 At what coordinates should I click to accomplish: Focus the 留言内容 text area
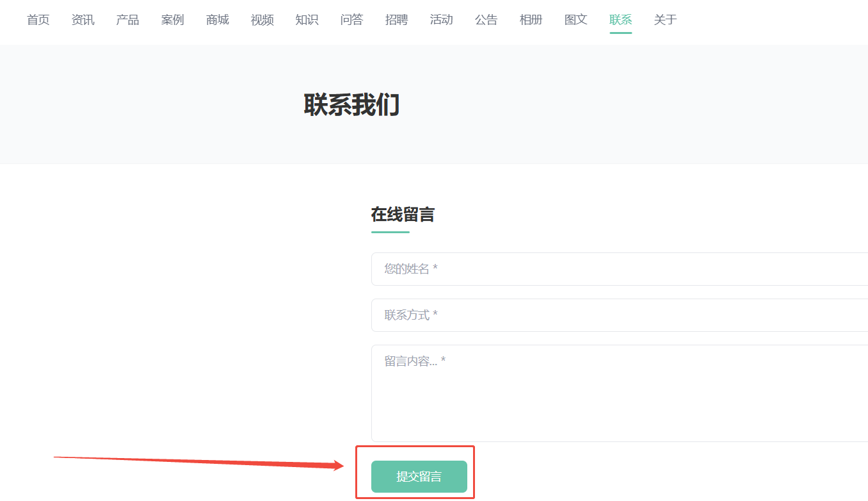pos(620,393)
